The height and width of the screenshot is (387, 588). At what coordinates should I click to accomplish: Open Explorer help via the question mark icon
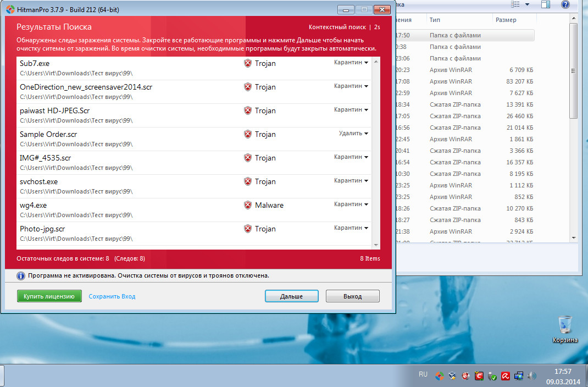tap(565, 5)
